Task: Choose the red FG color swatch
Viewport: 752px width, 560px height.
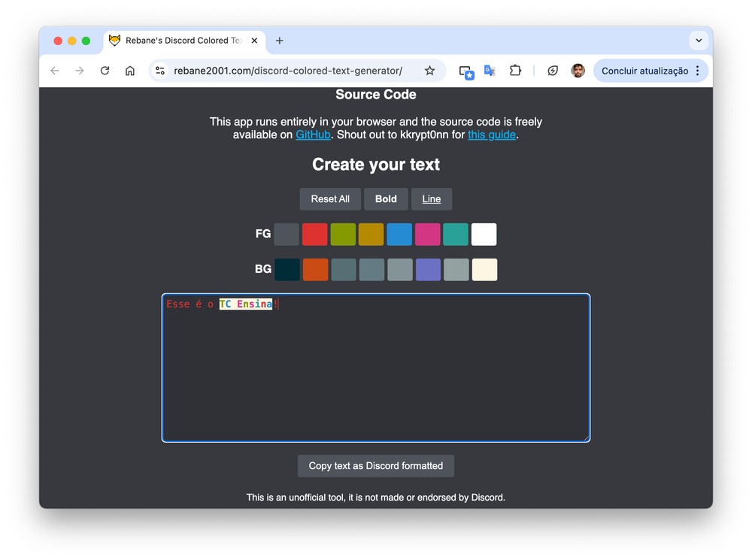Action: 314,235
